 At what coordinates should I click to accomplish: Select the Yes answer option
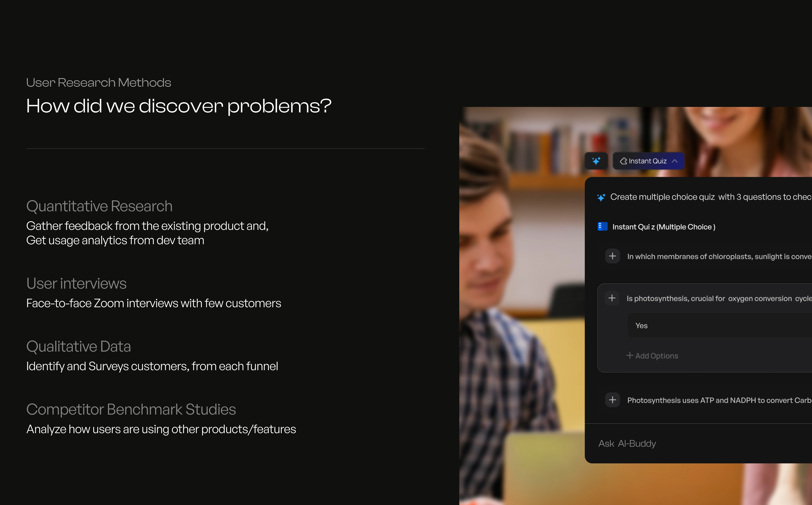click(x=720, y=325)
